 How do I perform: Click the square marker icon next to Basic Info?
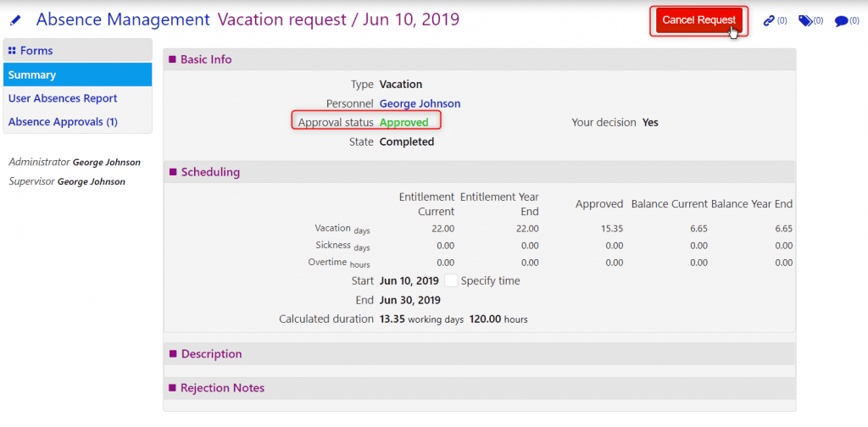[x=172, y=59]
